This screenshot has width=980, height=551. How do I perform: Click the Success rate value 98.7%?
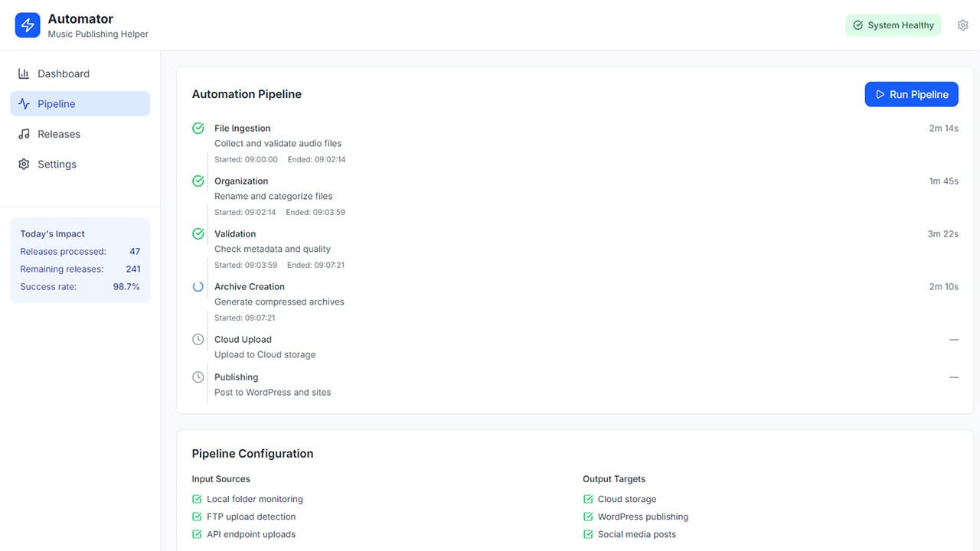126,287
